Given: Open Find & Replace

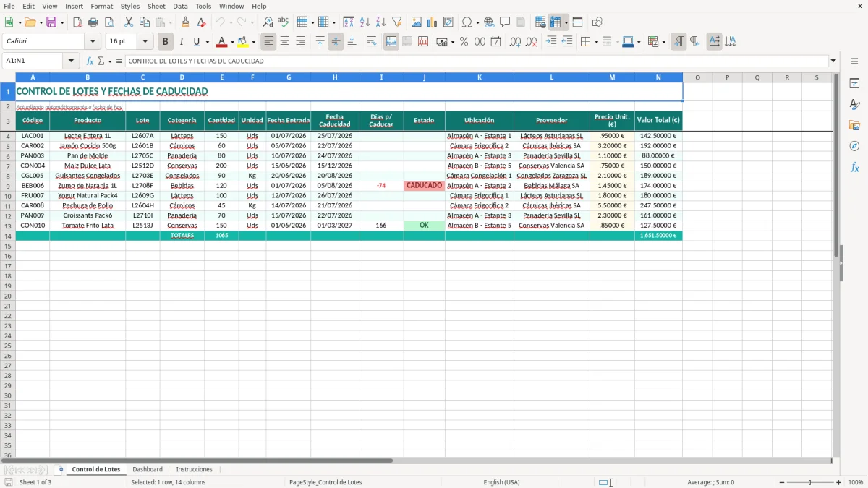Looking at the screenshot, I should 268,22.
